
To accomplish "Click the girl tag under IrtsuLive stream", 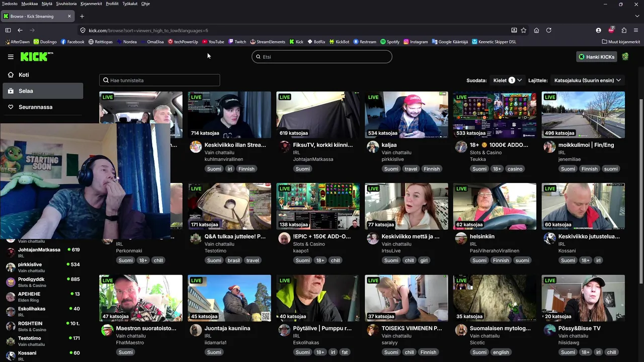I will (424, 260).
